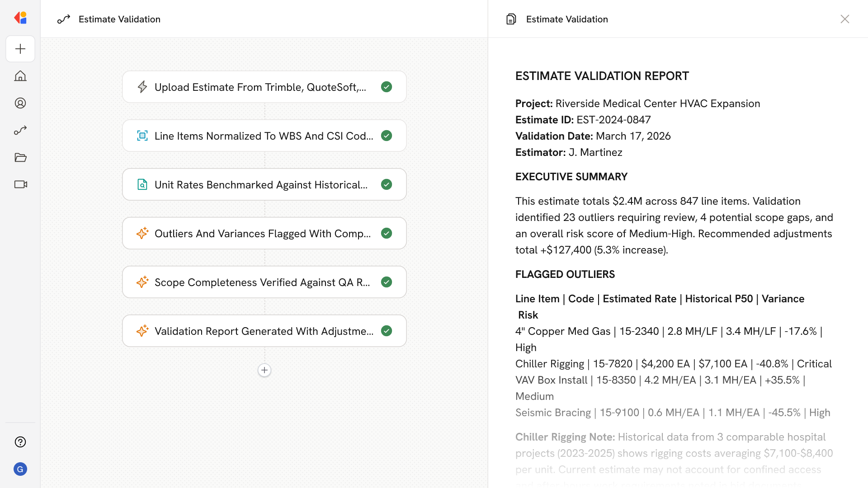Click green check on Upload Estimate step
This screenshot has width=868, height=488.
pyautogui.click(x=387, y=87)
